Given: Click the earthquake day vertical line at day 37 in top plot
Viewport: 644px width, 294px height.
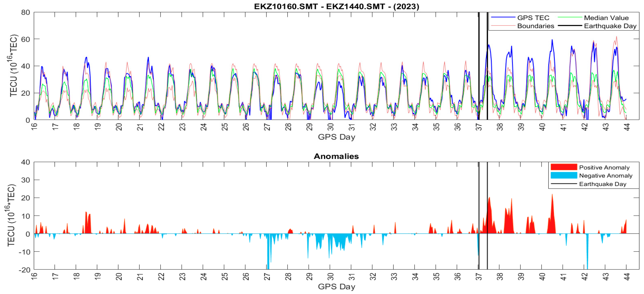Looking at the screenshot, I should coord(479,66).
